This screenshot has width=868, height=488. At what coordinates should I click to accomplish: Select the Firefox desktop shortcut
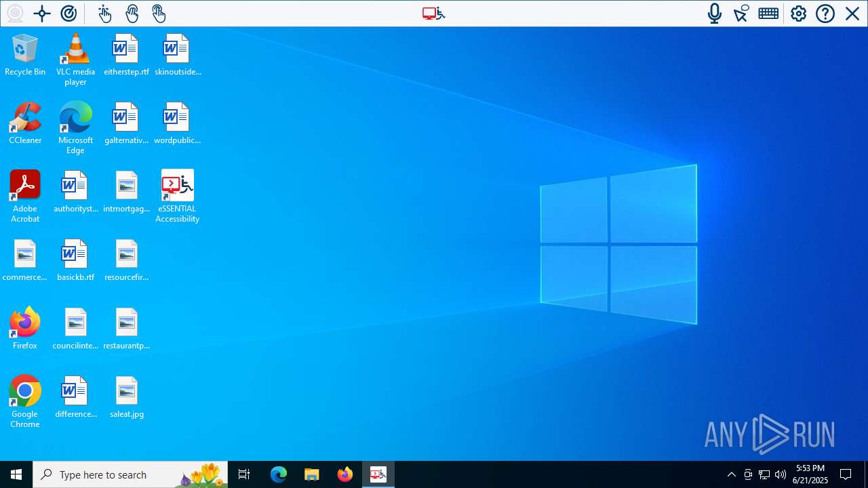click(x=25, y=329)
